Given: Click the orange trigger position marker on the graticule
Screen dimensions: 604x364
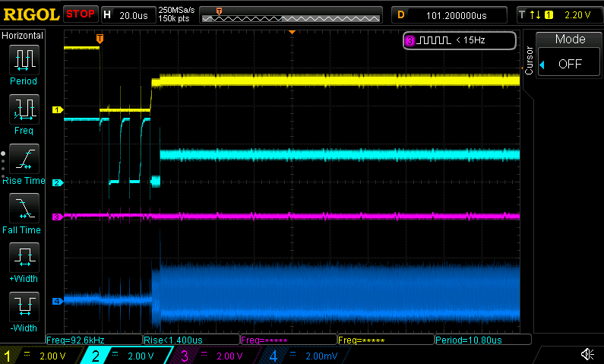Looking at the screenshot, I should pyautogui.click(x=99, y=38).
